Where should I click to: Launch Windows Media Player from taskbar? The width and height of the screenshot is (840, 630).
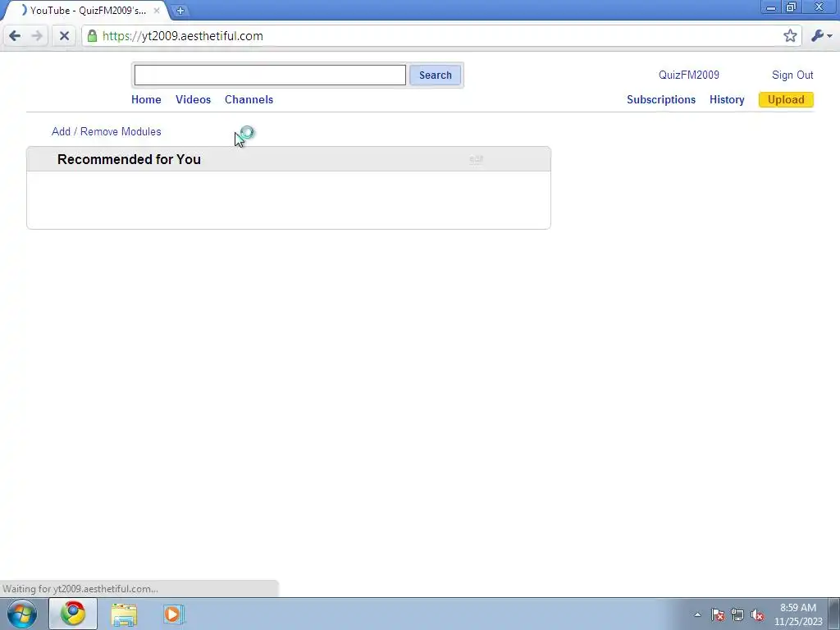tap(174, 614)
